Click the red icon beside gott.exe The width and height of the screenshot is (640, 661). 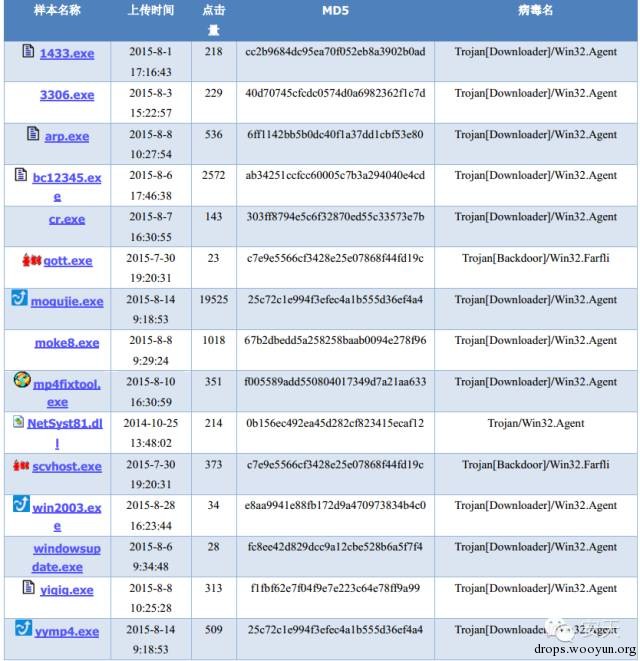28,259
